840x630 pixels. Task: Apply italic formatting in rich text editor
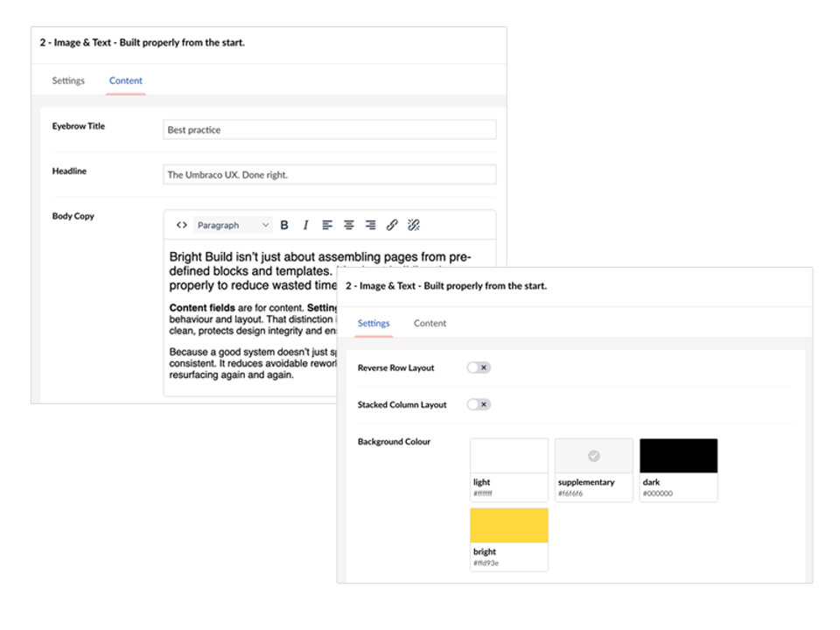305,225
